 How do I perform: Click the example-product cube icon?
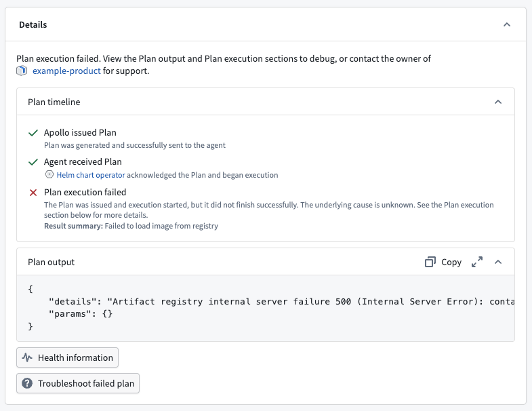[22, 71]
